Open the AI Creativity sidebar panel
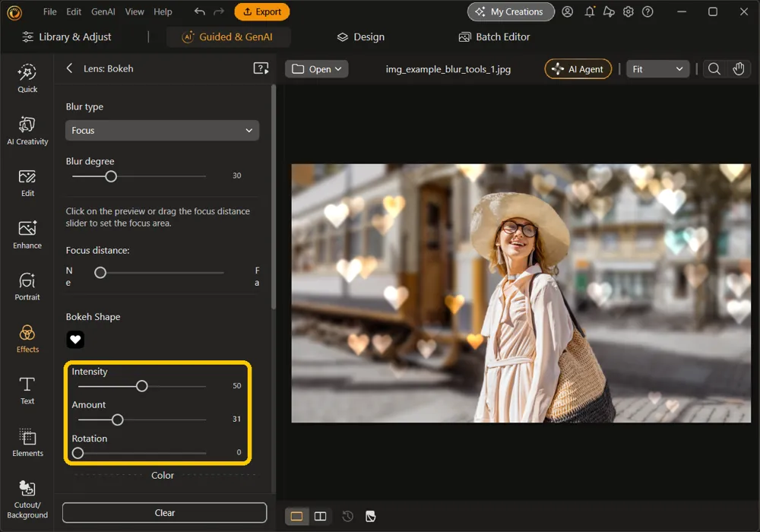 pyautogui.click(x=27, y=130)
